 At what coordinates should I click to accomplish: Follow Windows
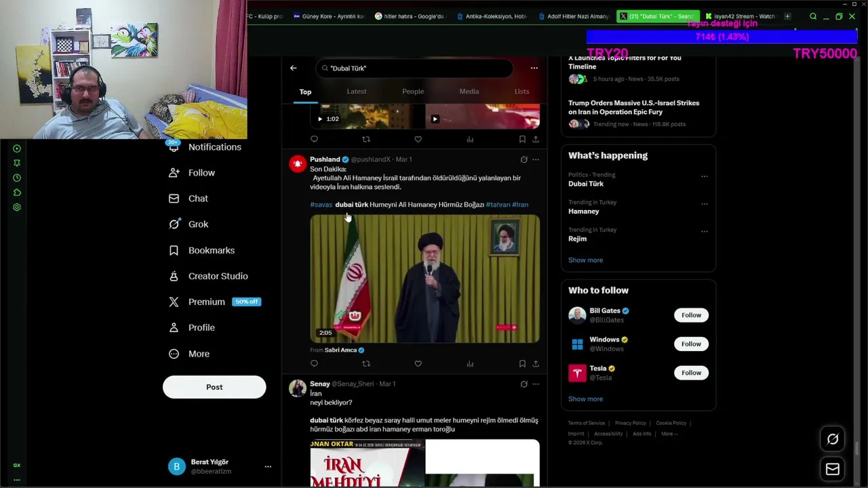click(x=691, y=344)
